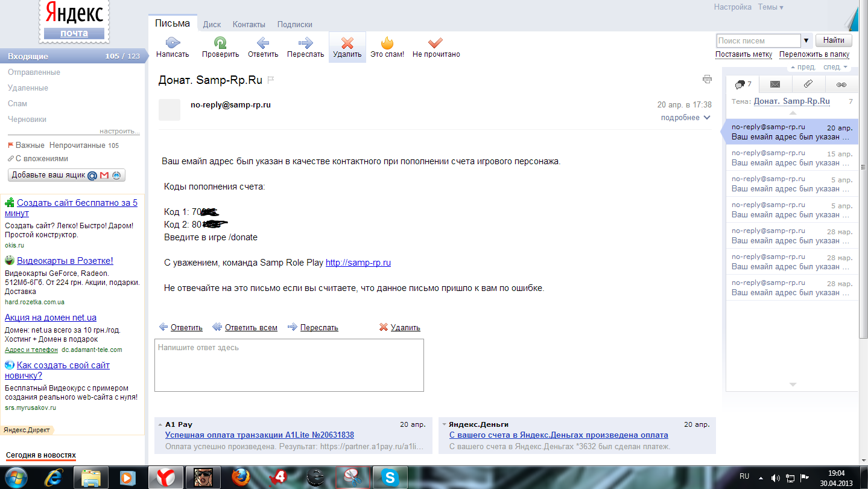The height and width of the screenshot is (489, 868).
Task: Click the Написать compose mail icon
Action: (x=173, y=43)
